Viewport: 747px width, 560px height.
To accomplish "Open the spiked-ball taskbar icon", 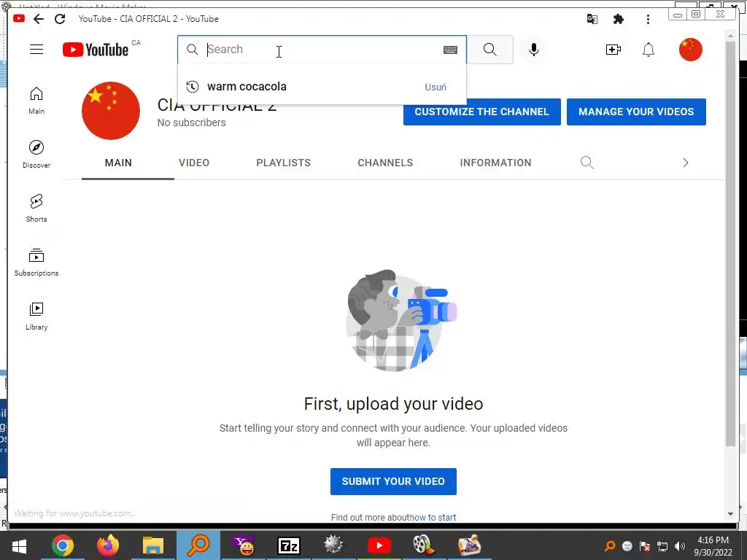I will pyautogui.click(x=333, y=545).
